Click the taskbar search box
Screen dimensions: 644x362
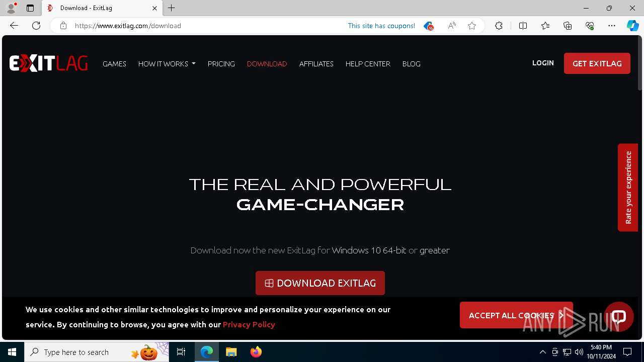[97, 352]
